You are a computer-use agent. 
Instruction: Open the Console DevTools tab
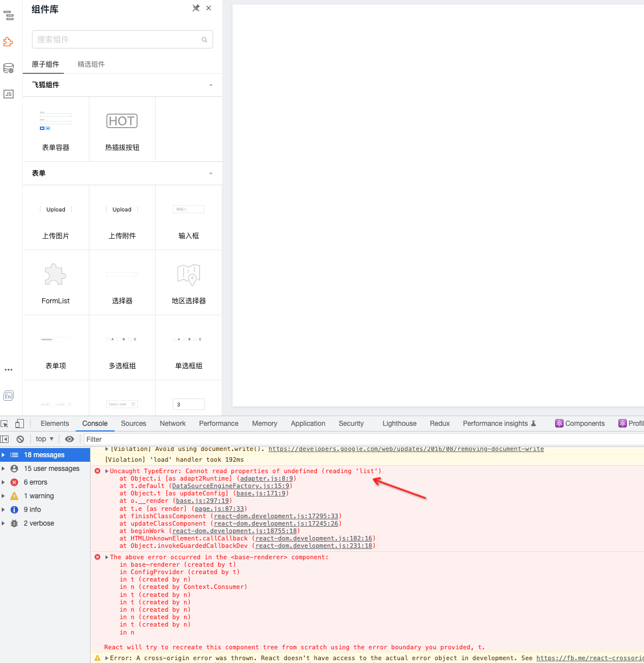point(95,424)
